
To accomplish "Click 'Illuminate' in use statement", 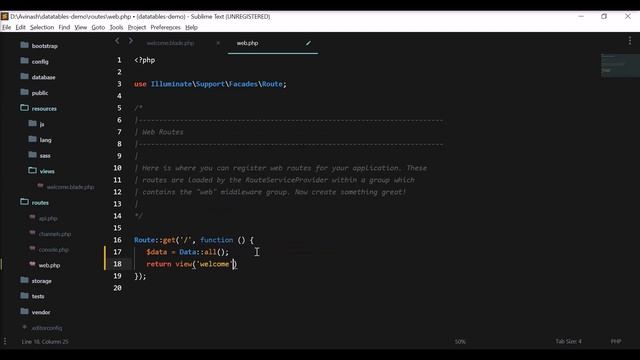I will (x=171, y=84).
